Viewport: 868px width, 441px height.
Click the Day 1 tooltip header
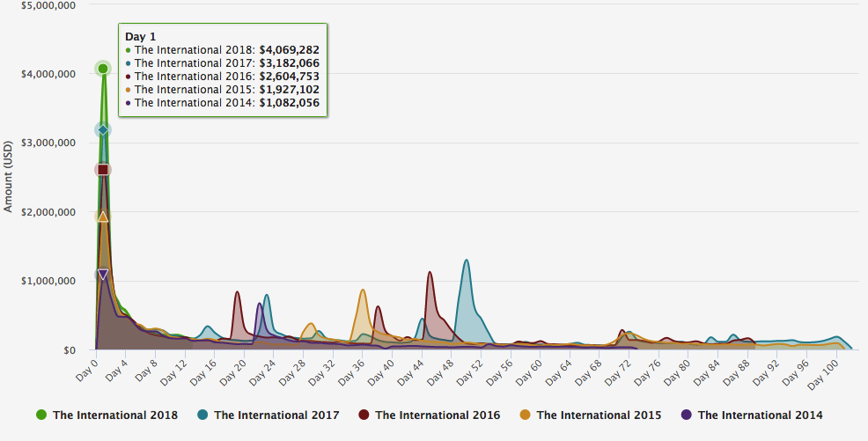(x=141, y=37)
